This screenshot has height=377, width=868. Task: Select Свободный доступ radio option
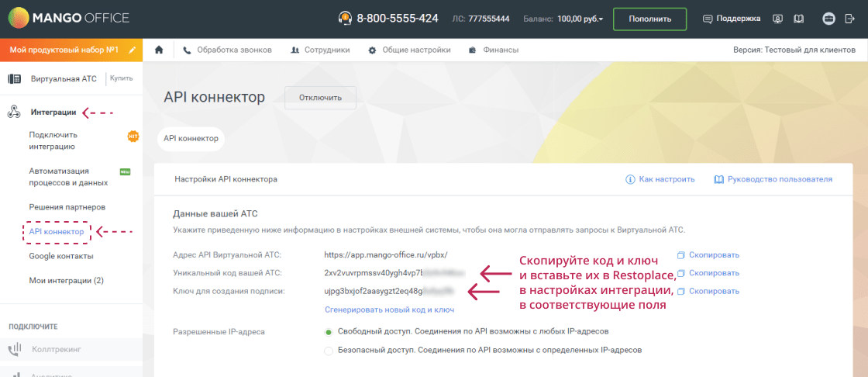click(329, 331)
